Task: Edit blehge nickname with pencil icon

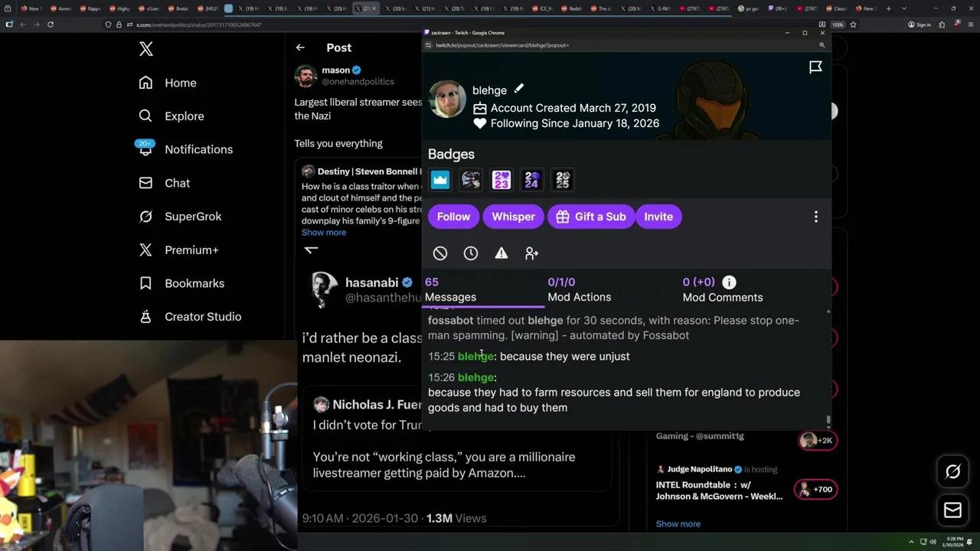Action: 519,89
